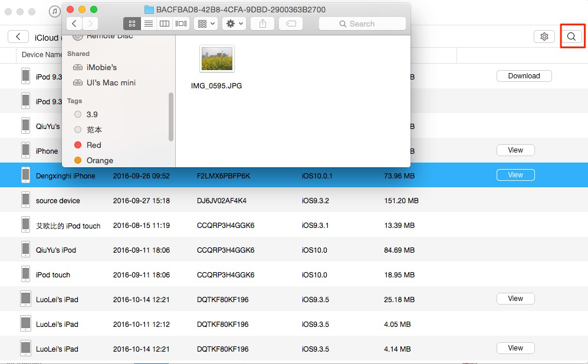Click the search magnifier icon in AnyTrans
Screen dimensions: 588x364
(571, 37)
